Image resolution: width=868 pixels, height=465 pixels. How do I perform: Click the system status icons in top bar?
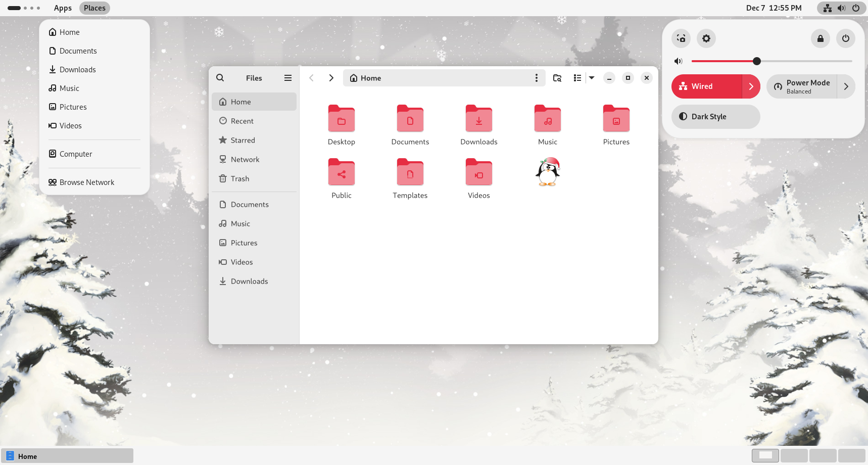coord(841,8)
